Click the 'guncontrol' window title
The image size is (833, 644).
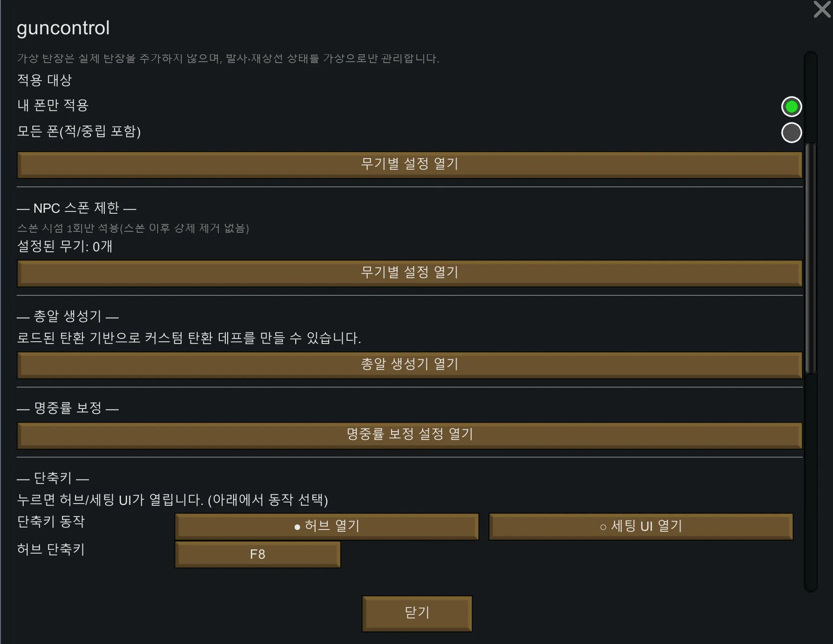click(63, 28)
